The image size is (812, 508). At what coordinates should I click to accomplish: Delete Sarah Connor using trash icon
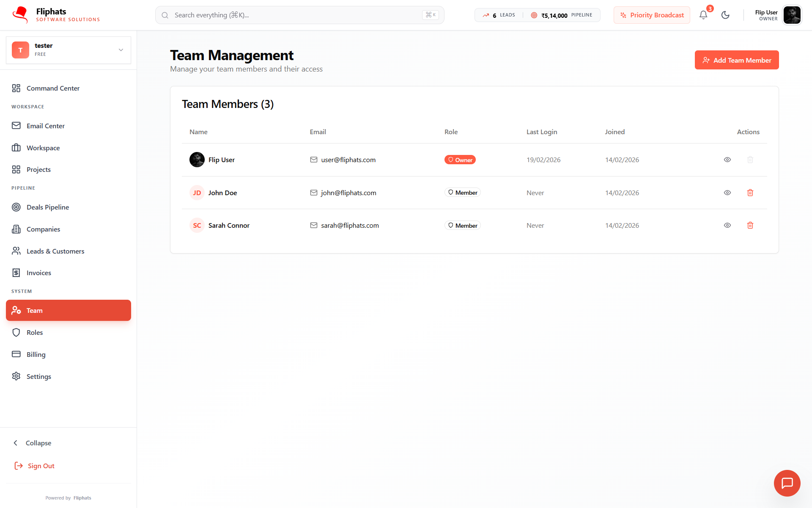pos(750,225)
